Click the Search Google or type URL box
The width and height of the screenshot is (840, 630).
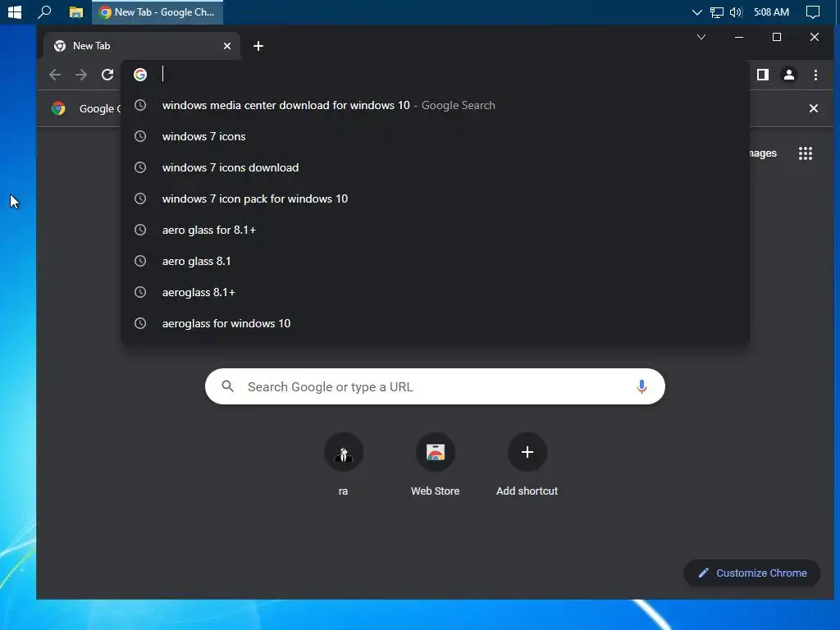(435, 386)
